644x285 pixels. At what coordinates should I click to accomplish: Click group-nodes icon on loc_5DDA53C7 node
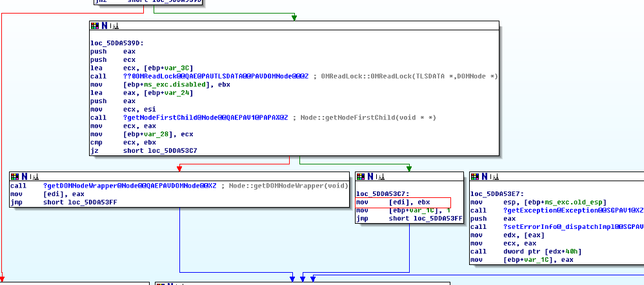(x=381, y=177)
